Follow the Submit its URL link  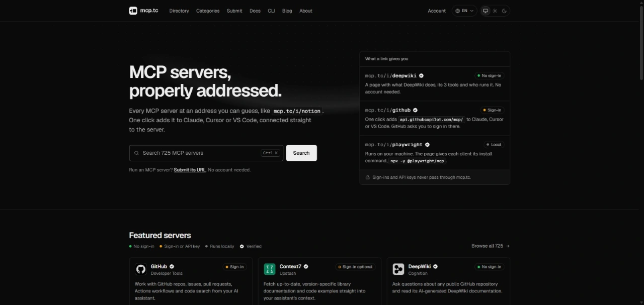(x=190, y=170)
